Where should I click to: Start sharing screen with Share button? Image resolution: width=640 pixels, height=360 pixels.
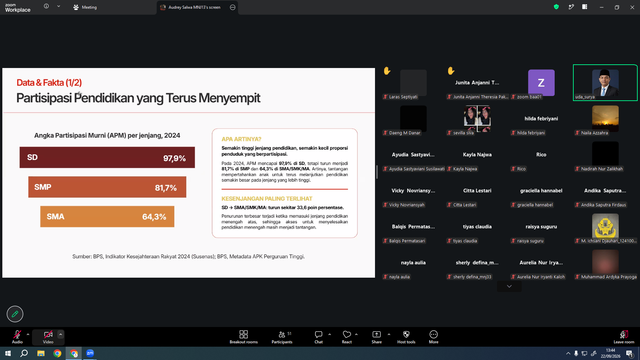point(376,337)
